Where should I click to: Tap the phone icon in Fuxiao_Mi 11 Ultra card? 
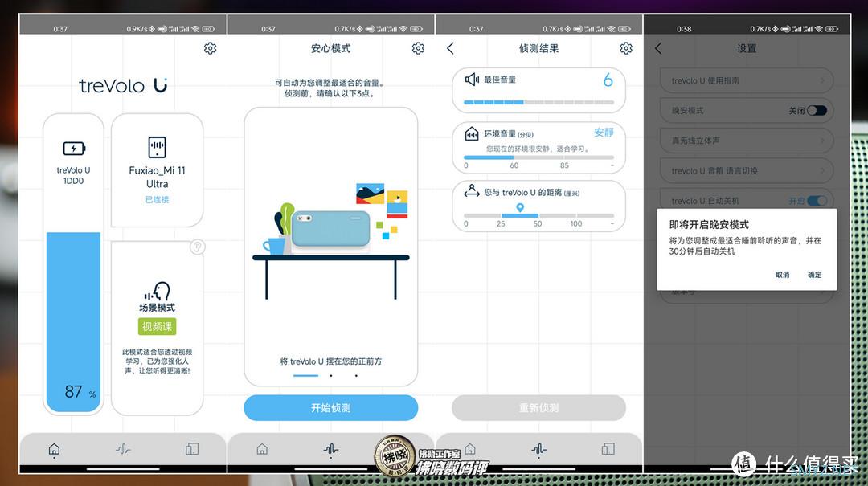point(158,147)
